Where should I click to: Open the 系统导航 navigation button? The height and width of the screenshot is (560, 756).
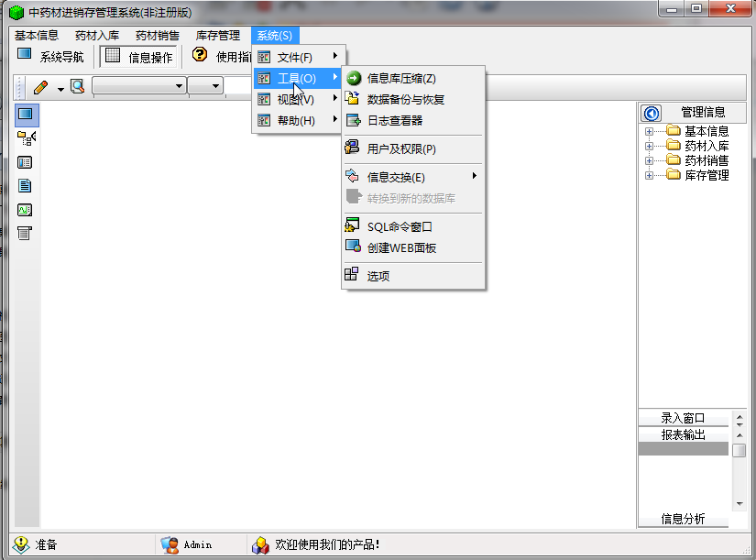tap(50, 57)
